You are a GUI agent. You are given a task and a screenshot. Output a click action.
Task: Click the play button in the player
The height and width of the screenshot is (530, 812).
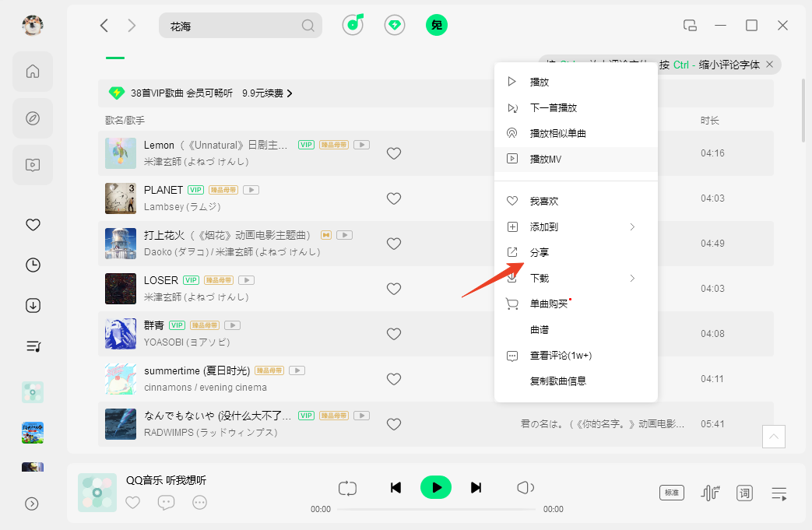[436, 487]
